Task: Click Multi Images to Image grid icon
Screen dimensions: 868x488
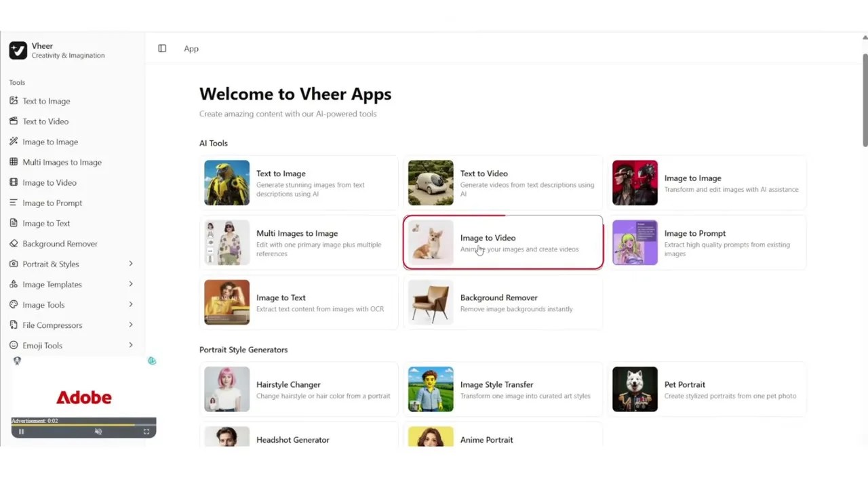Action: pos(14,162)
